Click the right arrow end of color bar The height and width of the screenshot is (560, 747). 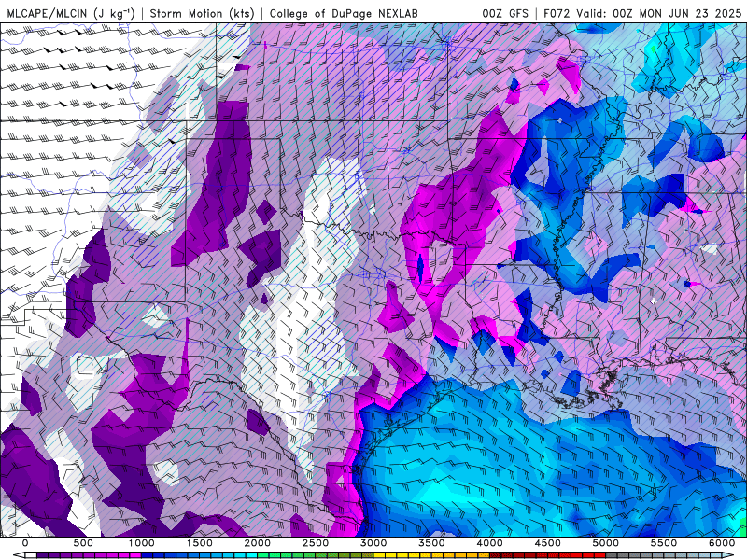tap(727, 555)
